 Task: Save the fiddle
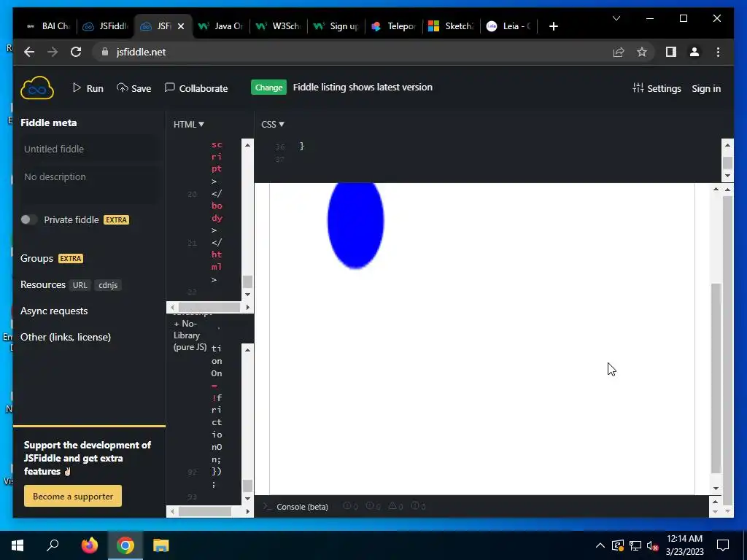point(134,88)
